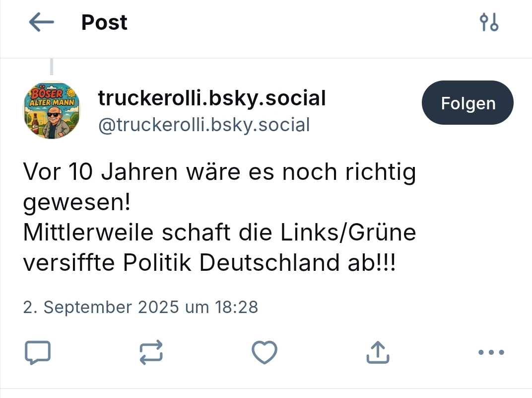Click the grey @truckerolli.bsky.social handle

[x=204, y=125]
